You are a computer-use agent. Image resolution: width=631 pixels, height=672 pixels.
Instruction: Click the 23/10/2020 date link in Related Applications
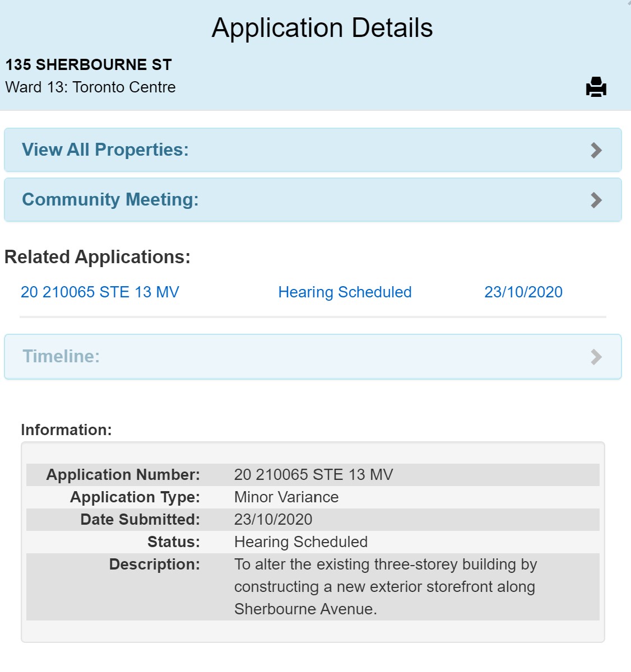tap(523, 292)
